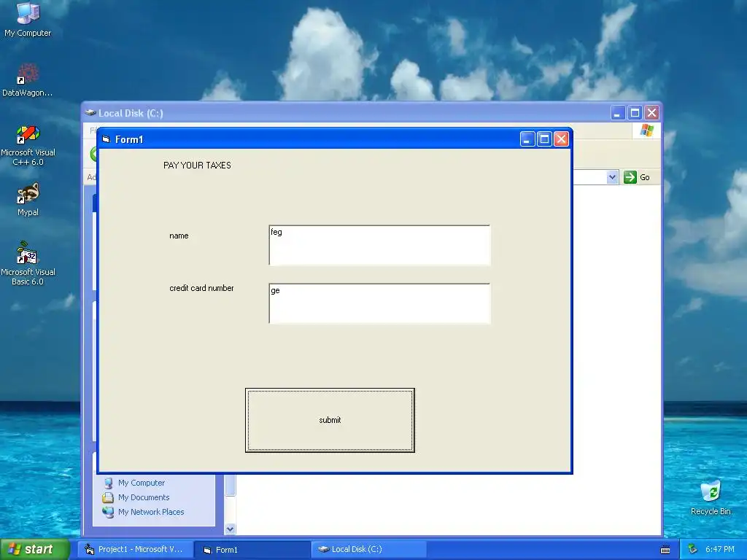Open the My Computer desktop icon
Viewport: 747px width, 560px height.
28,19
